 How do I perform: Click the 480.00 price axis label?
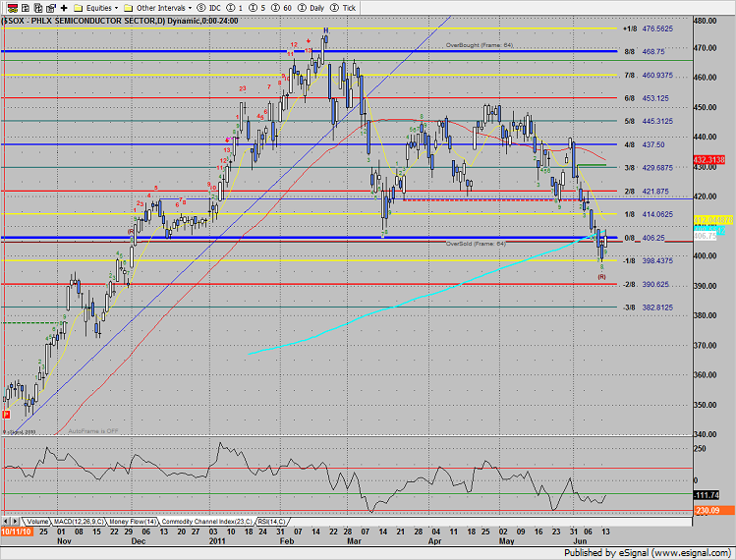[x=705, y=22]
